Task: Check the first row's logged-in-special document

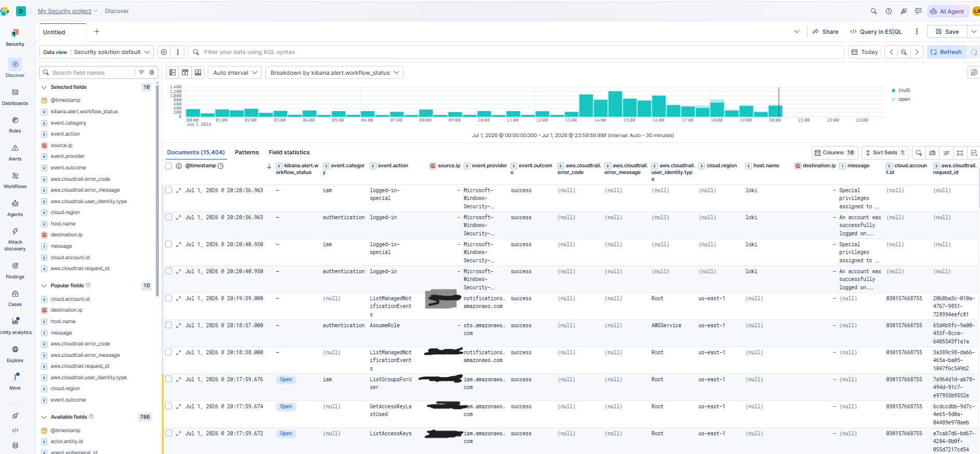Action: pos(168,190)
